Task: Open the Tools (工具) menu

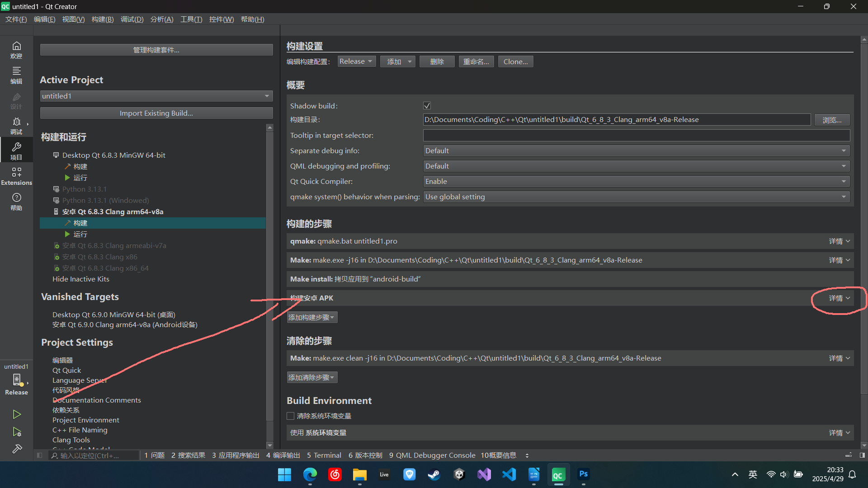Action: (191, 19)
